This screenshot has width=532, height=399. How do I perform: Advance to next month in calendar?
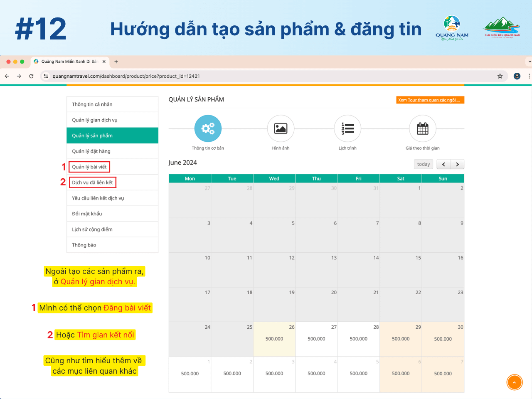(457, 164)
